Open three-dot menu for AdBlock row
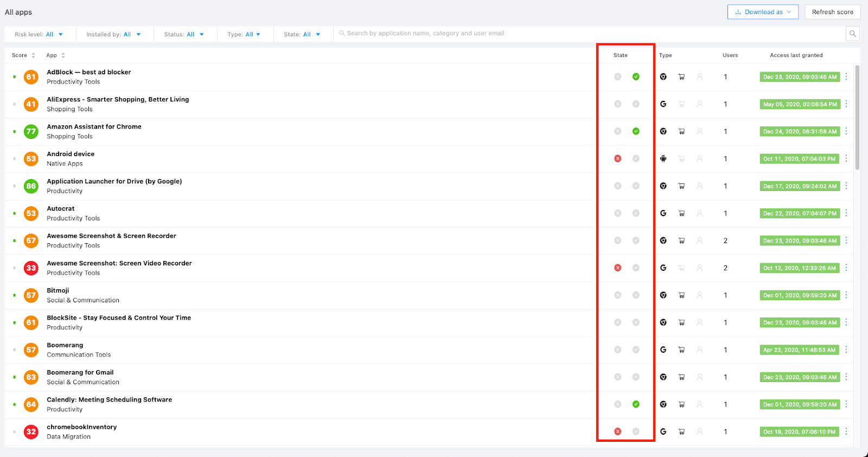Viewport: 868px width, 457px height. coord(846,77)
